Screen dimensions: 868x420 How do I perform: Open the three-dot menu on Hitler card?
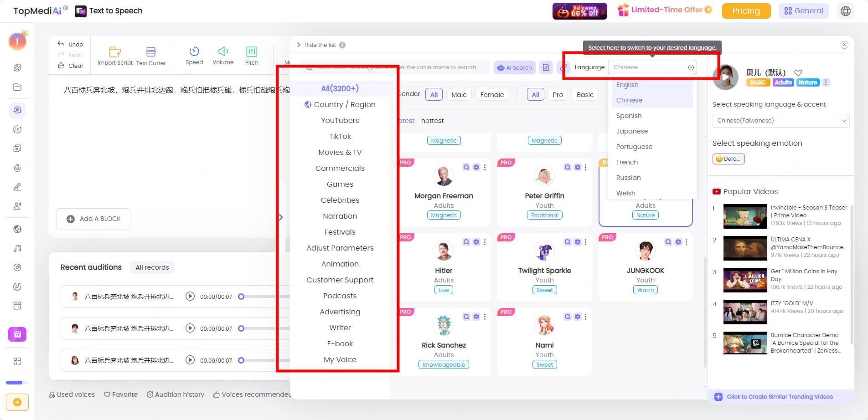point(485,242)
